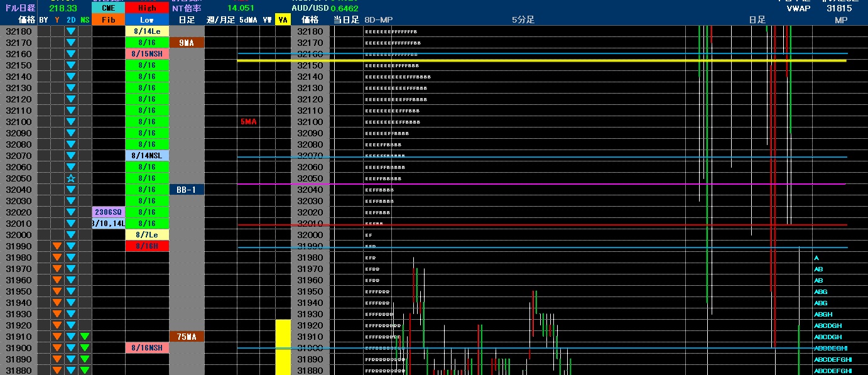
Task: Select the blue triangle beside price 32040
Action: point(71,190)
